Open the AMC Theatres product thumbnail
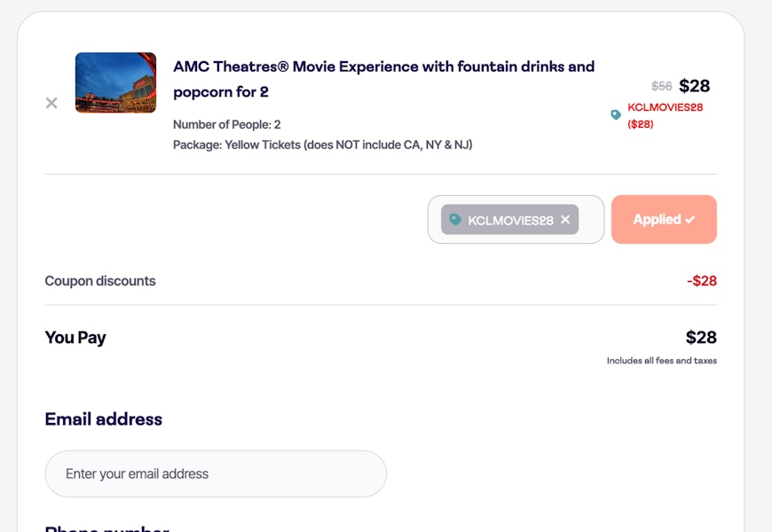This screenshot has height=532, width=772. [115, 82]
